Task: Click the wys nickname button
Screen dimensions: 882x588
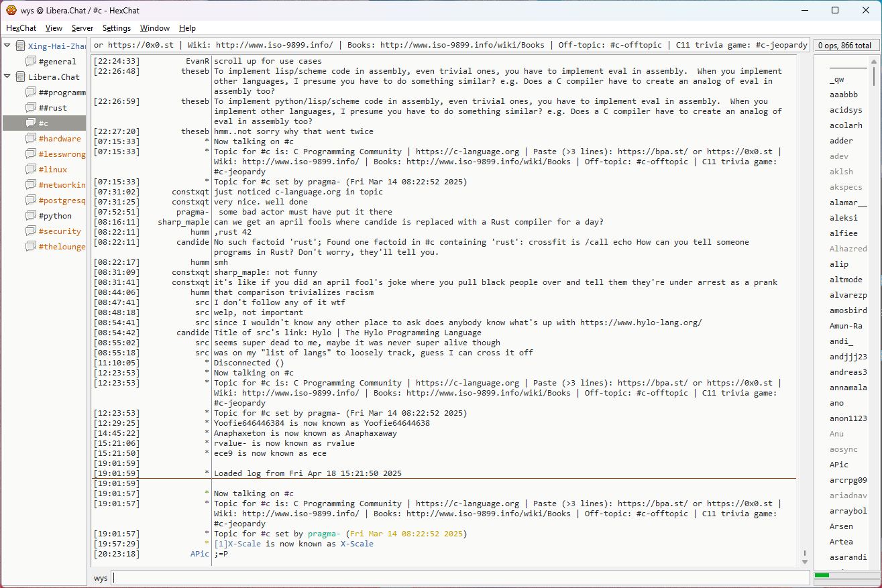Action: (x=101, y=578)
